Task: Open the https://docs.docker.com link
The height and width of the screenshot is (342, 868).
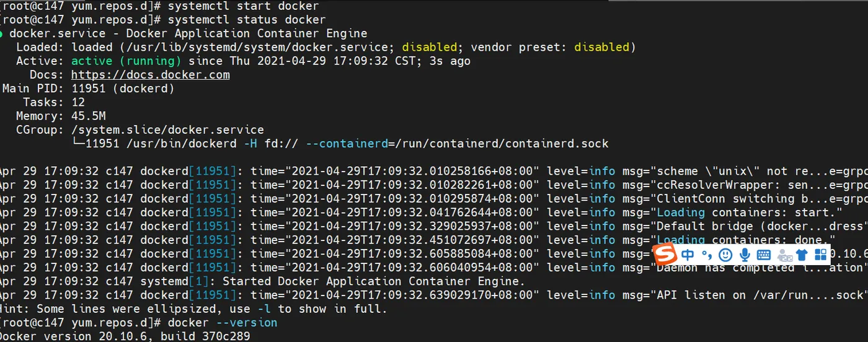Action: 150,75
